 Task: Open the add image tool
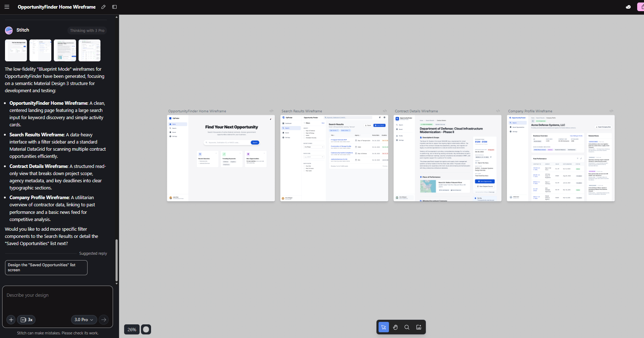pos(418,327)
